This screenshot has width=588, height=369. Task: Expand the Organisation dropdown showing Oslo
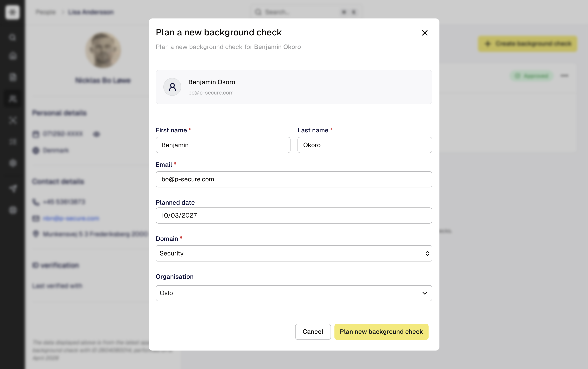click(x=294, y=293)
